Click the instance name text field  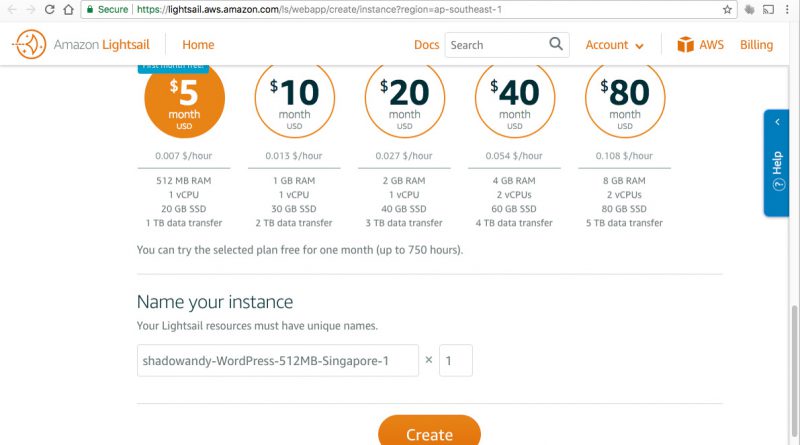point(278,361)
